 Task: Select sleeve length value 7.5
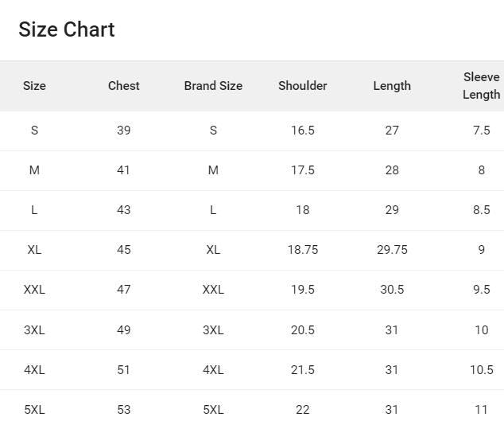coord(481,131)
